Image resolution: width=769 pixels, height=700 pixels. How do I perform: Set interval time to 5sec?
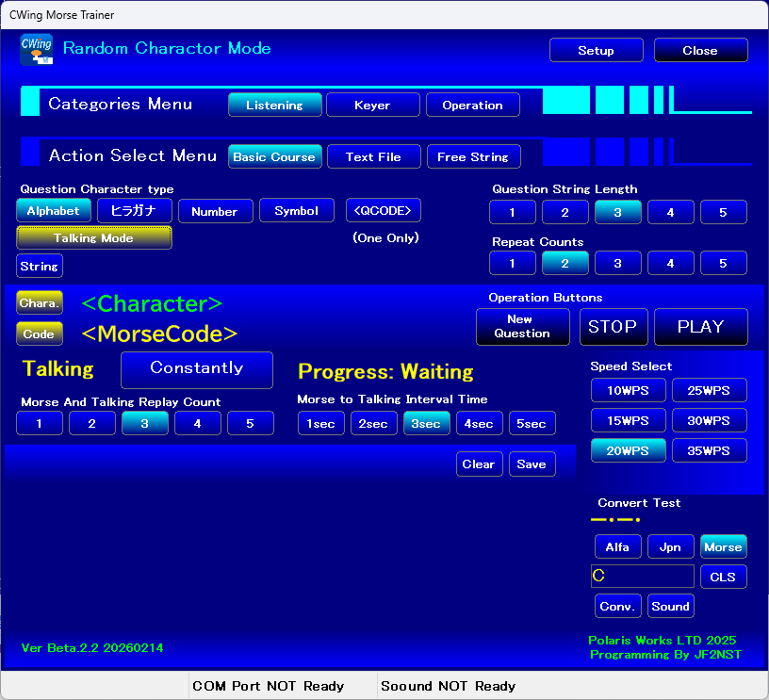[x=532, y=424]
